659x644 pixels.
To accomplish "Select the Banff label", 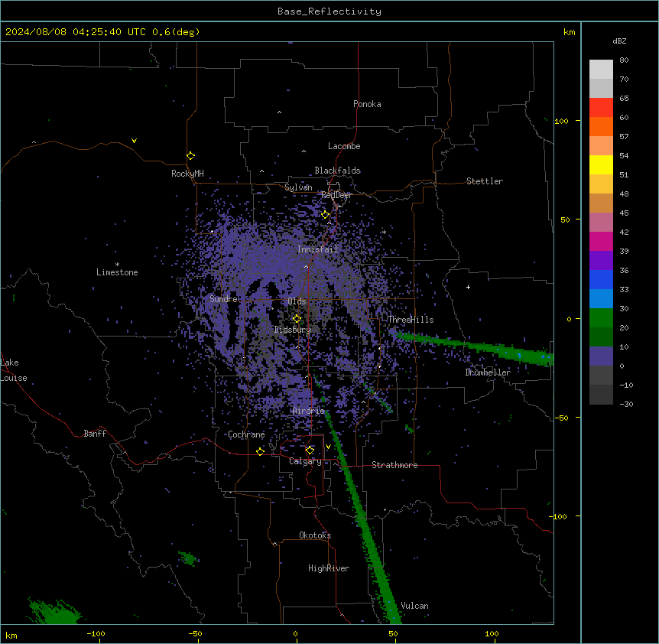I will coord(95,434).
